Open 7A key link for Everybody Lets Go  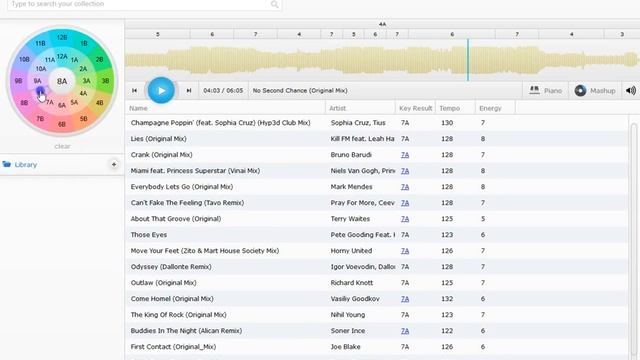coord(405,187)
